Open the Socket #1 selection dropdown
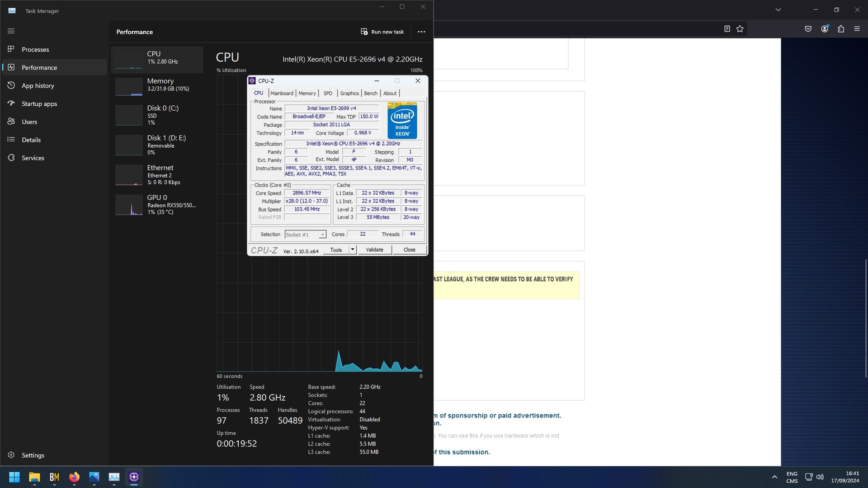868x488 pixels. coord(305,235)
